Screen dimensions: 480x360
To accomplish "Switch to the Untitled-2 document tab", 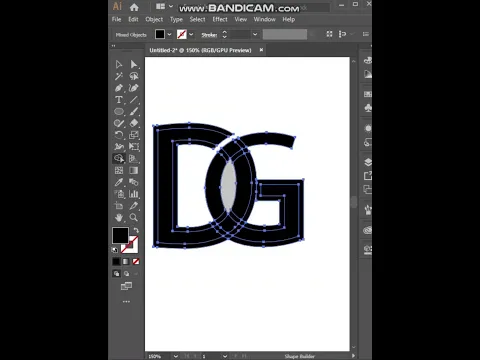I will 200,50.
